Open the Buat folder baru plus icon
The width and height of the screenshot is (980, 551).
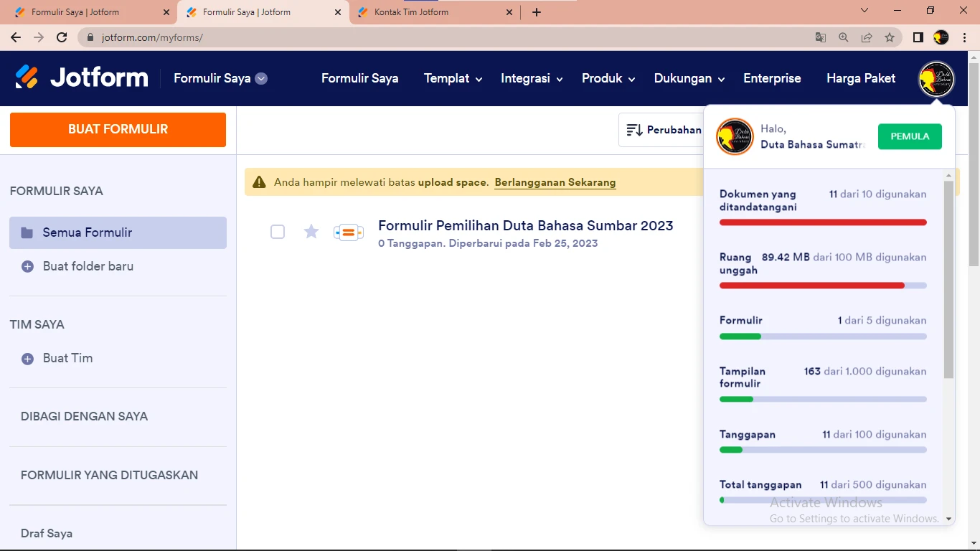point(27,266)
